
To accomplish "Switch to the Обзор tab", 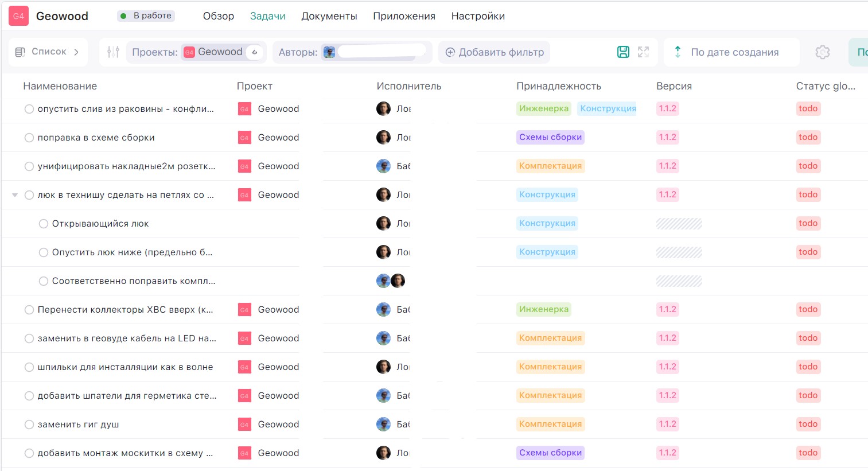I will coord(218,16).
